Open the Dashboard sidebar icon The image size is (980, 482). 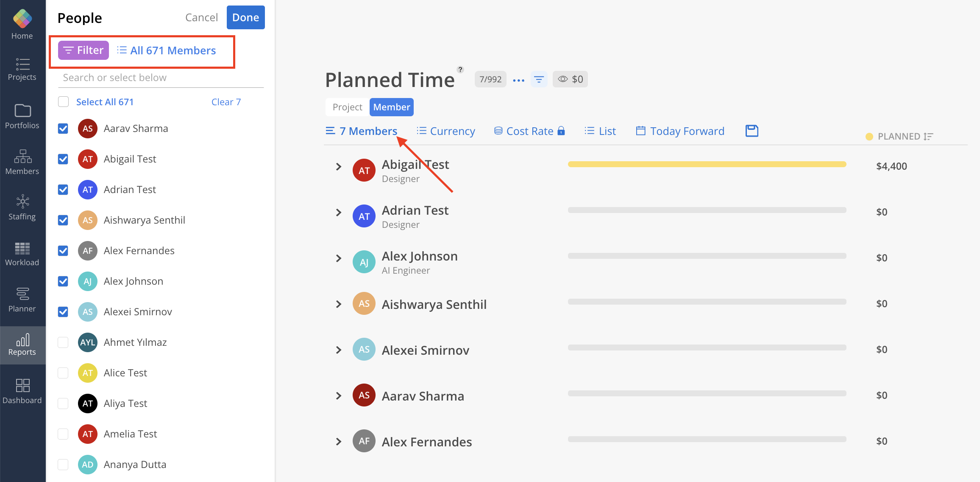(22, 391)
